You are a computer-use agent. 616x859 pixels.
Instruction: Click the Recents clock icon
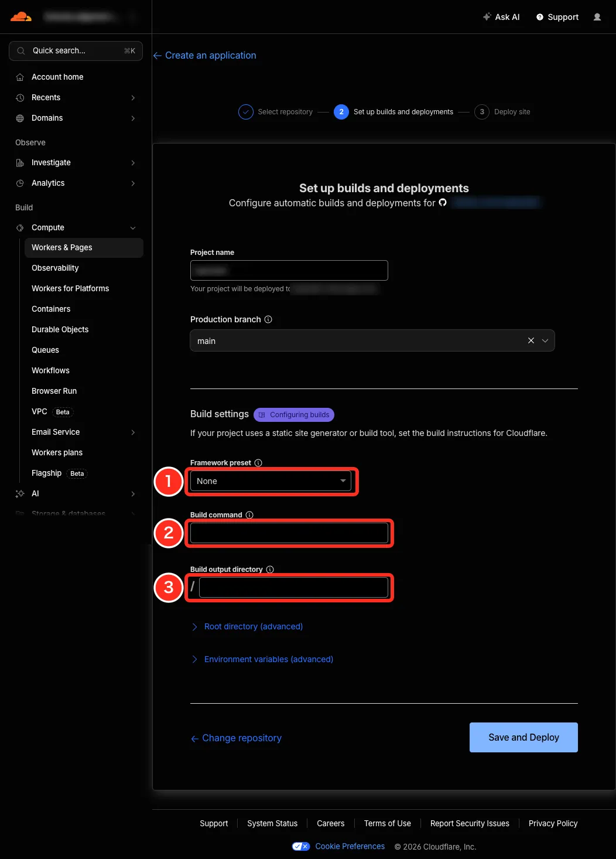[x=20, y=98]
